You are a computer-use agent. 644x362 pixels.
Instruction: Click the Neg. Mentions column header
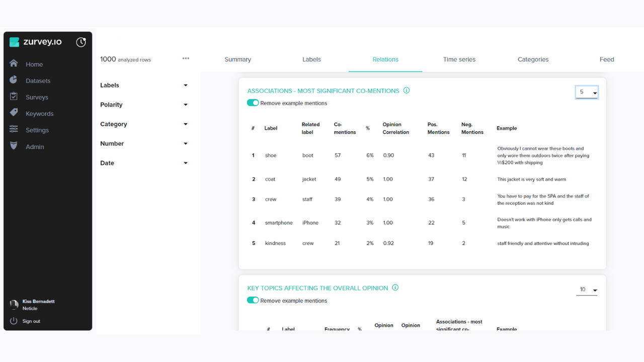point(472,128)
